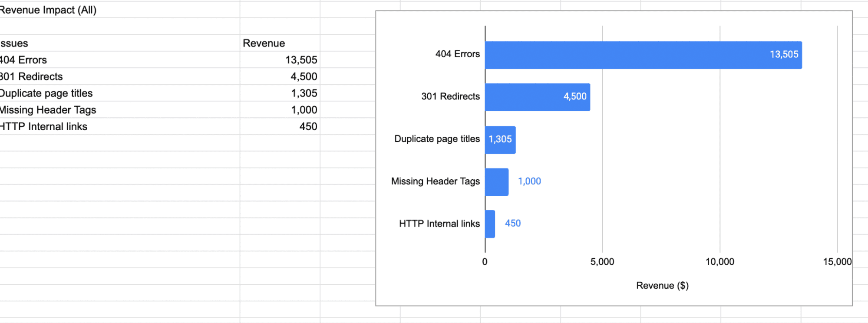This screenshot has height=323, width=868.
Task: Click the "Revenue" column header cell
Action: (x=264, y=43)
